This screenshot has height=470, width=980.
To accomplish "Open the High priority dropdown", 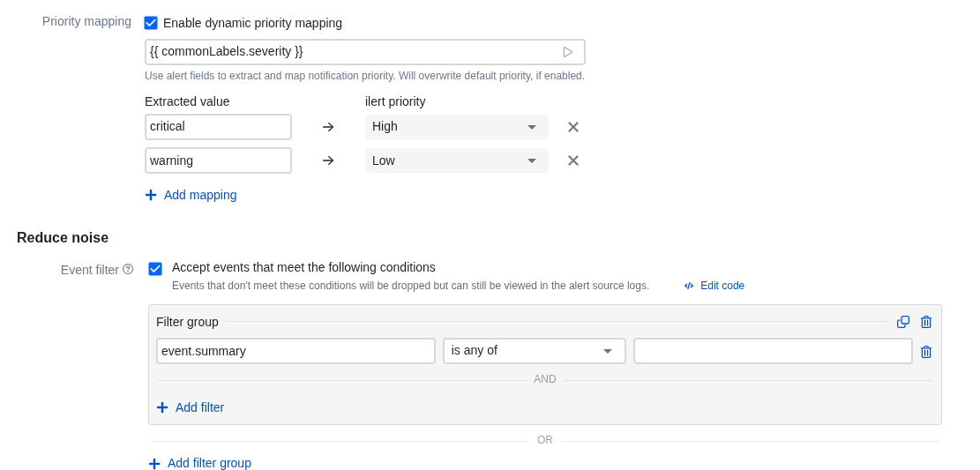I will [456, 127].
